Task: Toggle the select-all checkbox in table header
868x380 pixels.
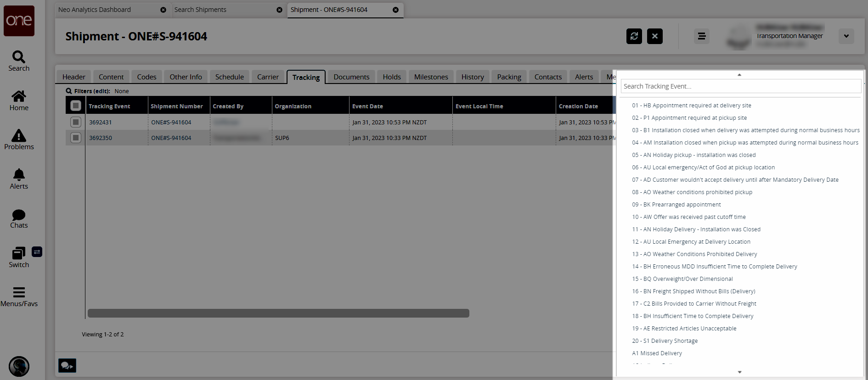Action: (76, 106)
